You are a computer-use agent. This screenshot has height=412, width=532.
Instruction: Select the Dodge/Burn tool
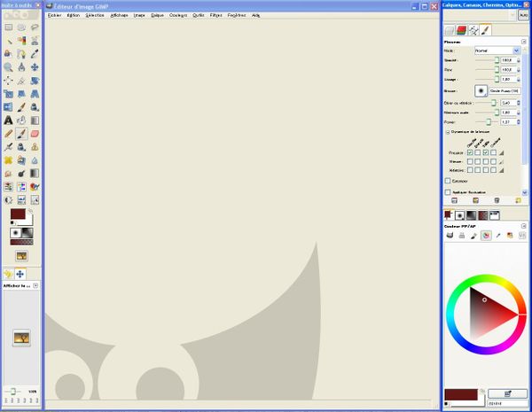coord(21,174)
